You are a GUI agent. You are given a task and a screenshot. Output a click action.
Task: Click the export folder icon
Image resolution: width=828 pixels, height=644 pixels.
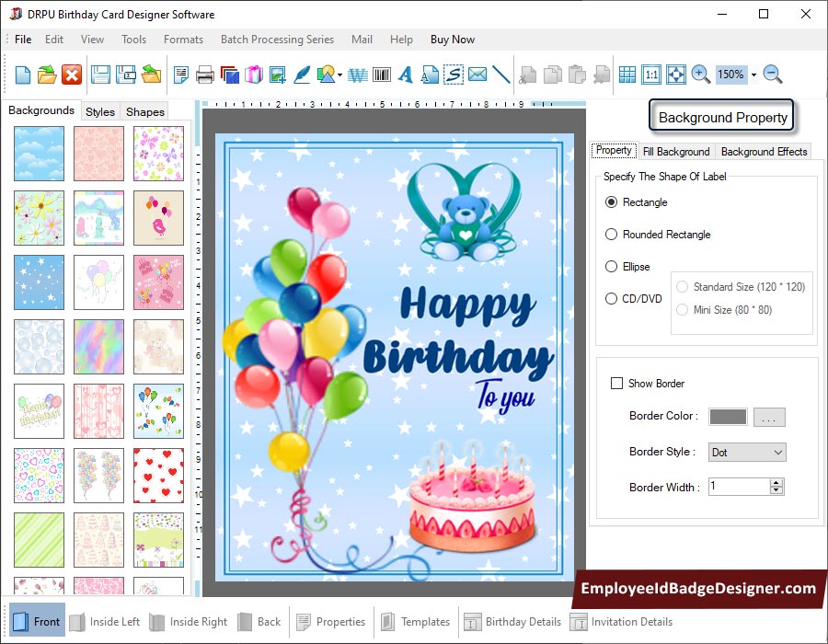tap(151, 75)
